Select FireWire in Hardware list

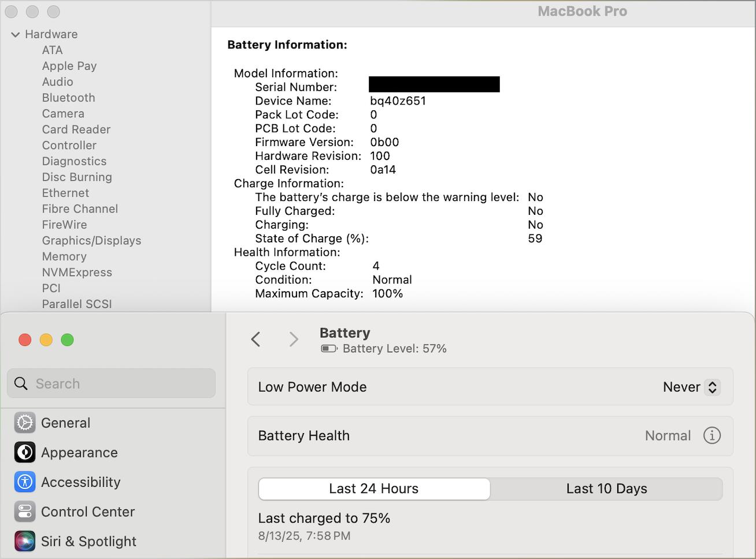pyautogui.click(x=64, y=225)
